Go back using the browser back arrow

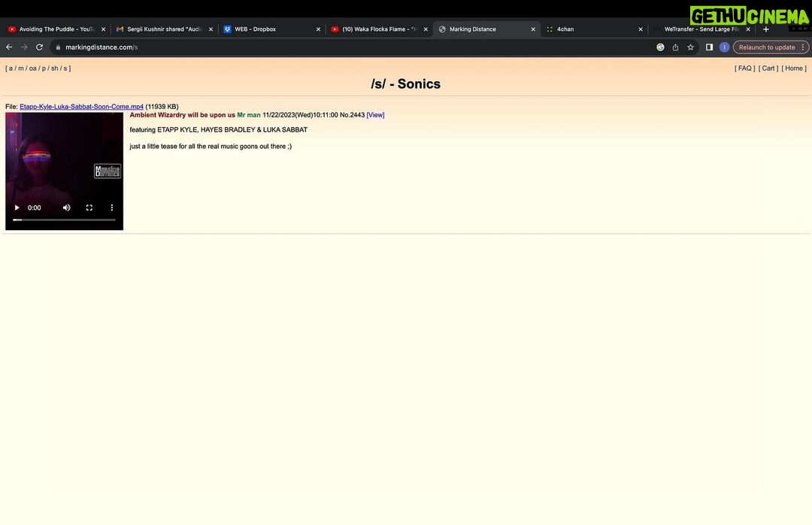(x=9, y=47)
